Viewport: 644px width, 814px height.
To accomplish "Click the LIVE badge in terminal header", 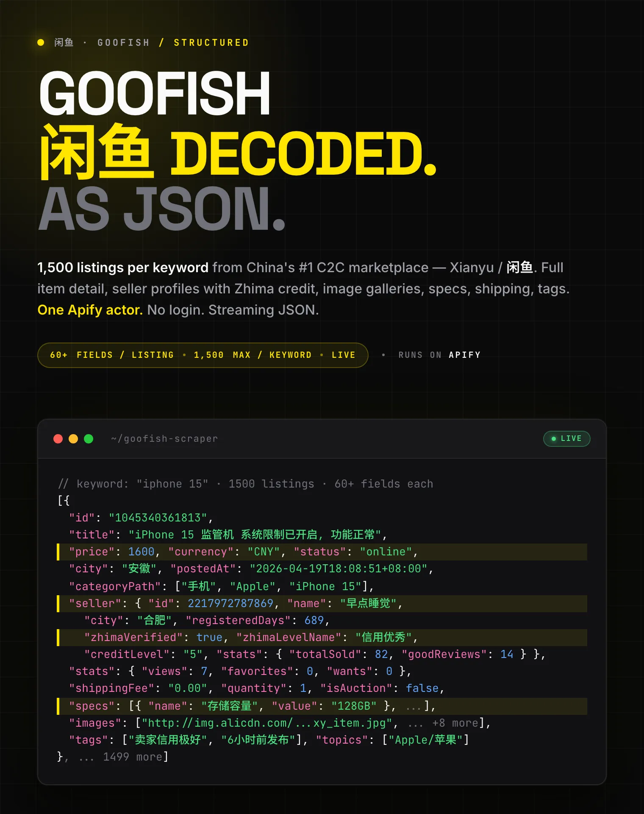I will click(566, 438).
